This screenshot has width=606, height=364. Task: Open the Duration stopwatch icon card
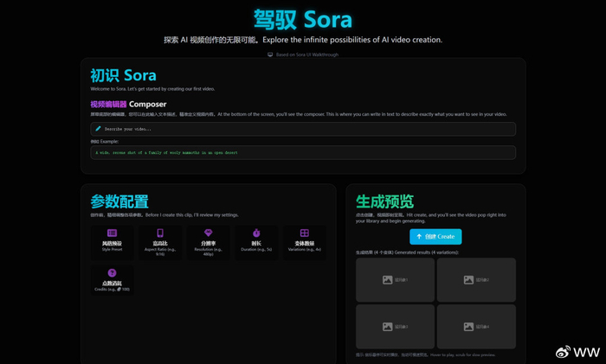[x=256, y=241]
